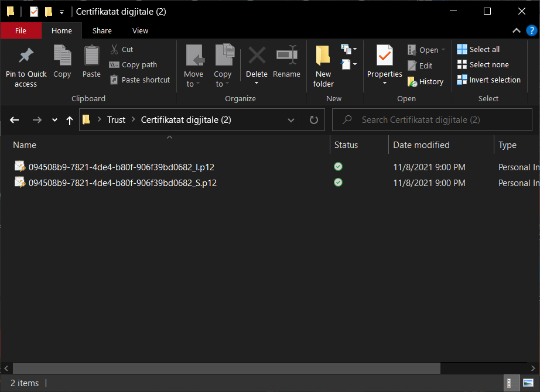This screenshot has height=392, width=540.
Task: Expand the Properties dropdown arrow
Action: click(385, 83)
